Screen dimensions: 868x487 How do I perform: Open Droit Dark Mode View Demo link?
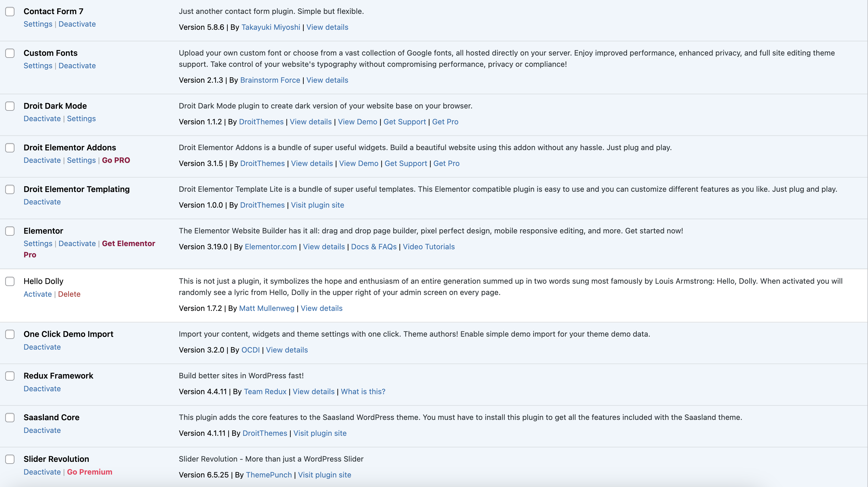pyautogui.click(x=357, y=122)
